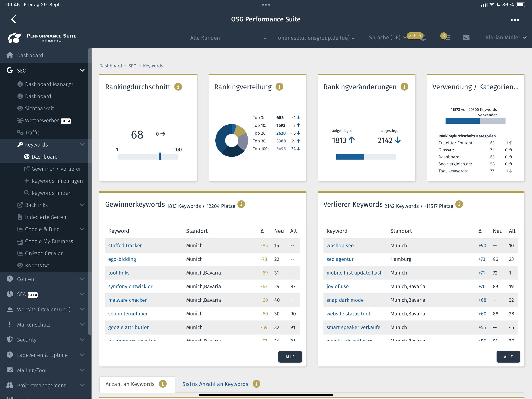The width and height of the screenshot is (532, 399).
Task: Click the Verlierer Keywords info icon
Action: pyautogui.click(x=459, y=204)
